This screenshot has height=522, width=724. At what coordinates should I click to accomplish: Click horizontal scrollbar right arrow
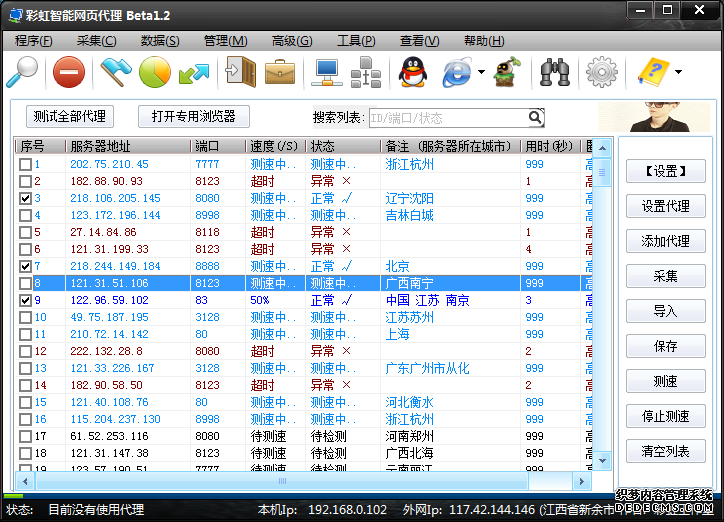point(581,481)
